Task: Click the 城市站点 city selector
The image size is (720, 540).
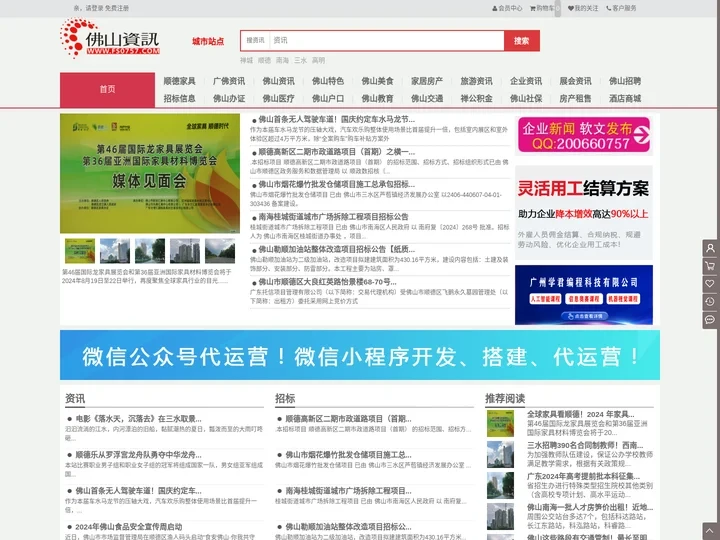Action: click(x=208, y=41)
